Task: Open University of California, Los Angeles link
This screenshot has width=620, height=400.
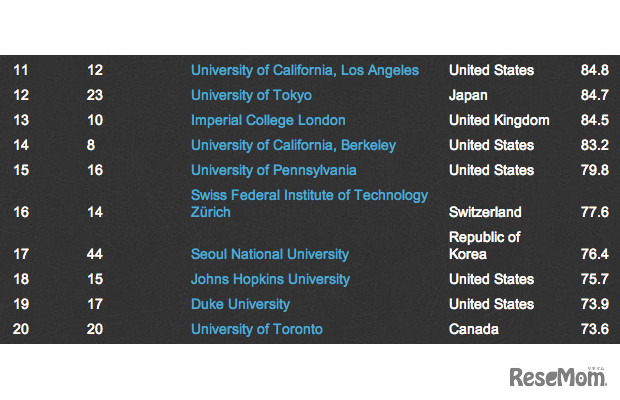Action: (304, 70)
